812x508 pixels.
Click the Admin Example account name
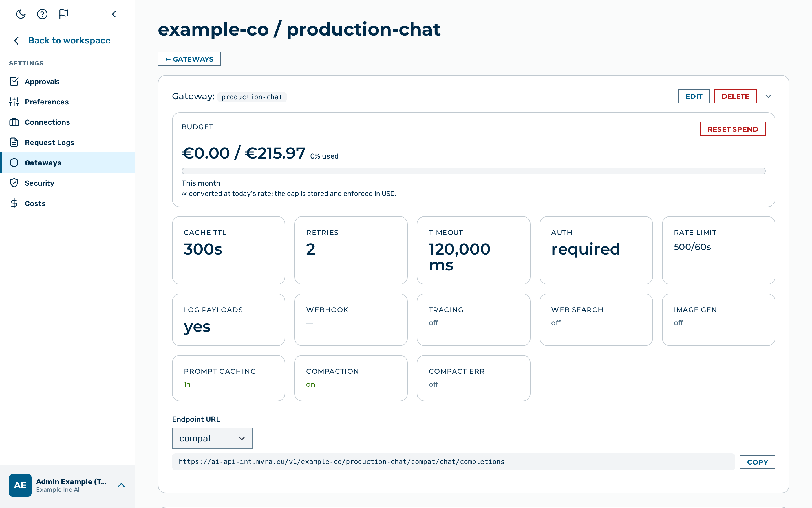click(x=71, y=481)
